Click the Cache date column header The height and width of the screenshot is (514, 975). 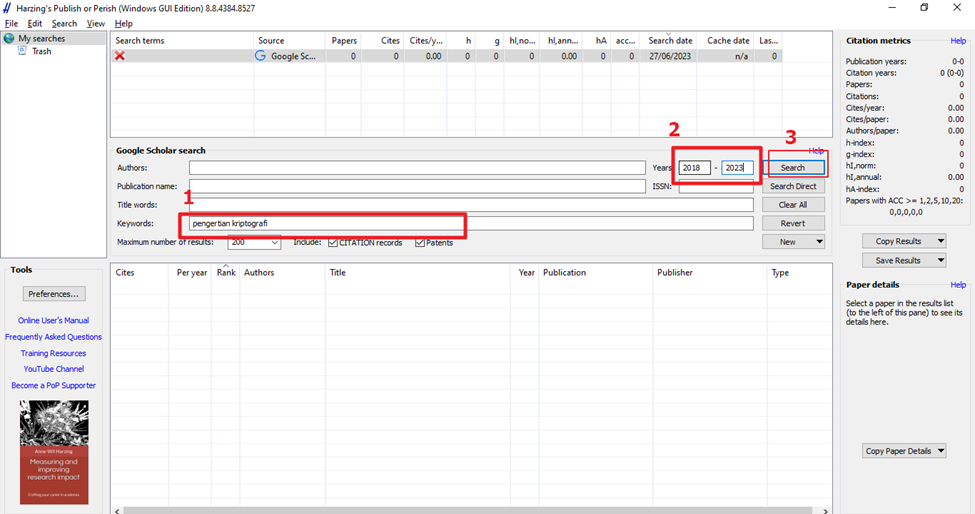(726, 40)
